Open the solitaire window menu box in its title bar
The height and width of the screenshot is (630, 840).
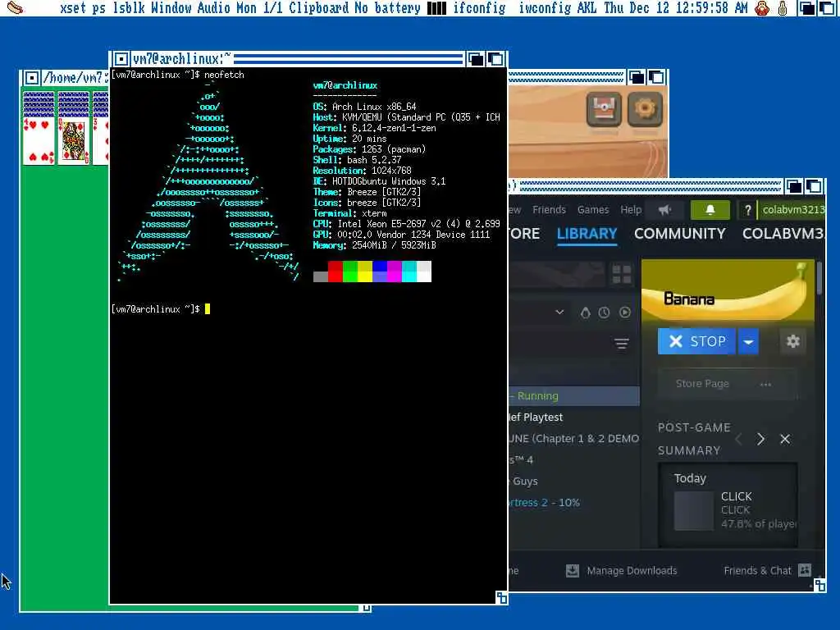click(x=32, y=78)
